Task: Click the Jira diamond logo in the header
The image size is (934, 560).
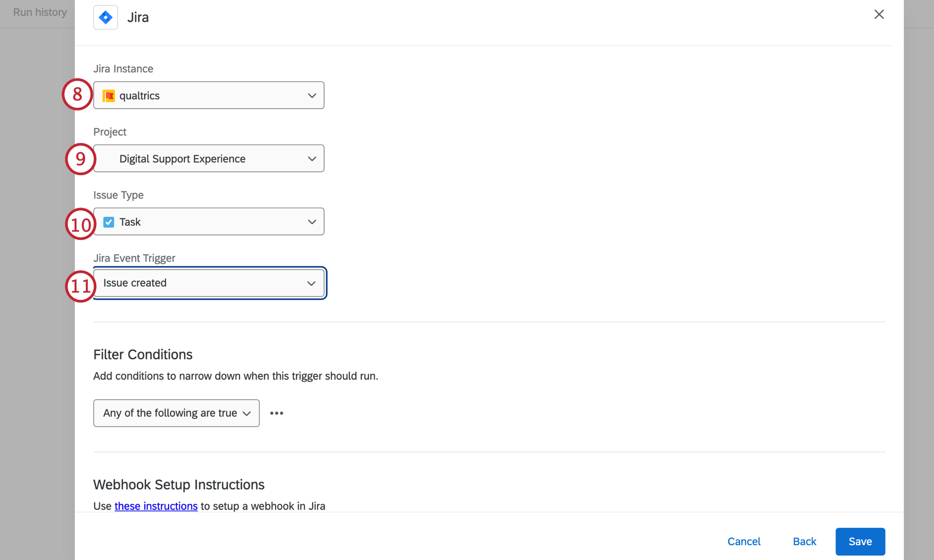Action: (x=105, y=17)
